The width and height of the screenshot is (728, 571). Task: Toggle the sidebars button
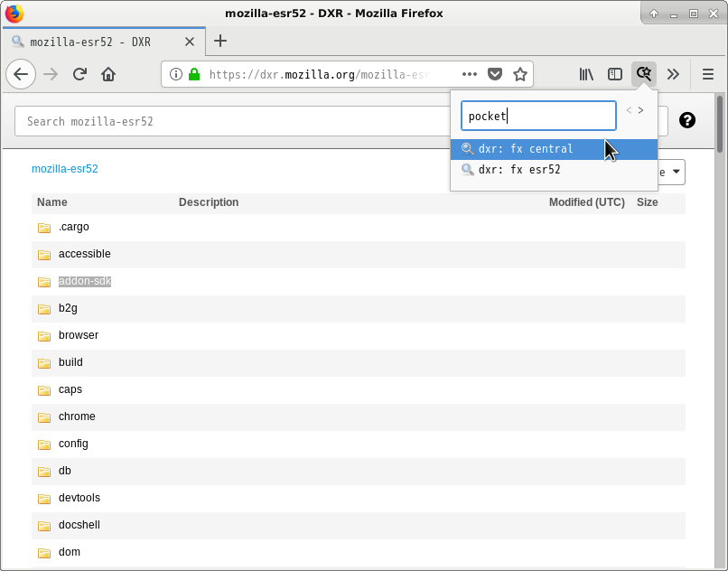click(615, 74)
